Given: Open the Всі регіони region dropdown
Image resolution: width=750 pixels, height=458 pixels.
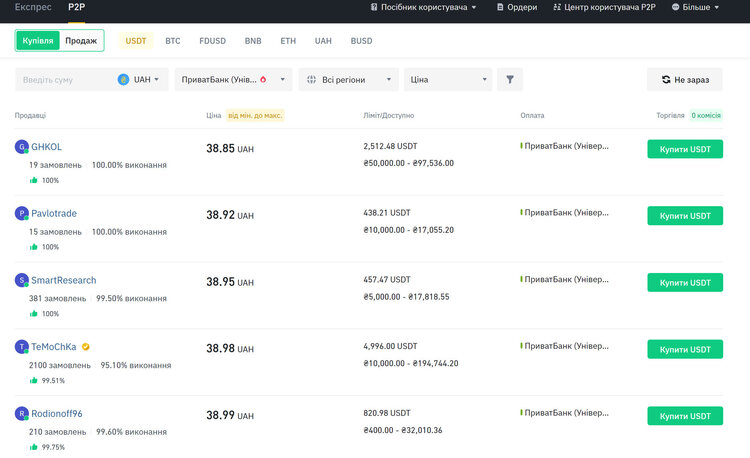Looking at the screenshot, I should pyautogui.click(x=349, y=79).
